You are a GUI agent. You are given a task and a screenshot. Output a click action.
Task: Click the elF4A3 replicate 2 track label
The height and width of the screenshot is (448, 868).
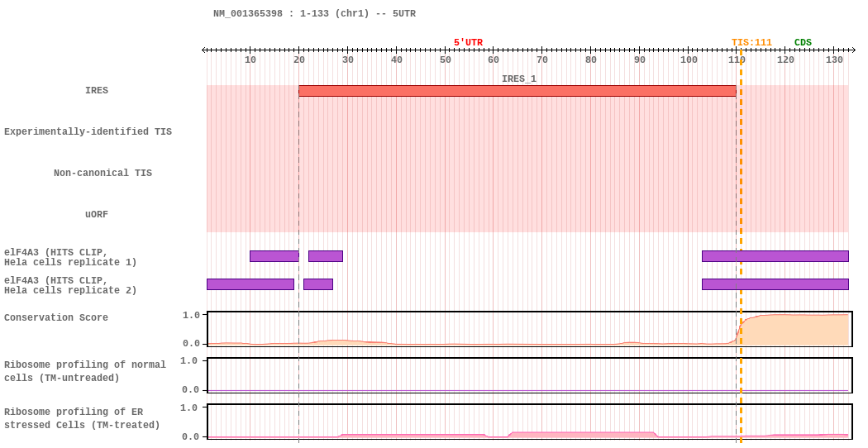(70, 285)
